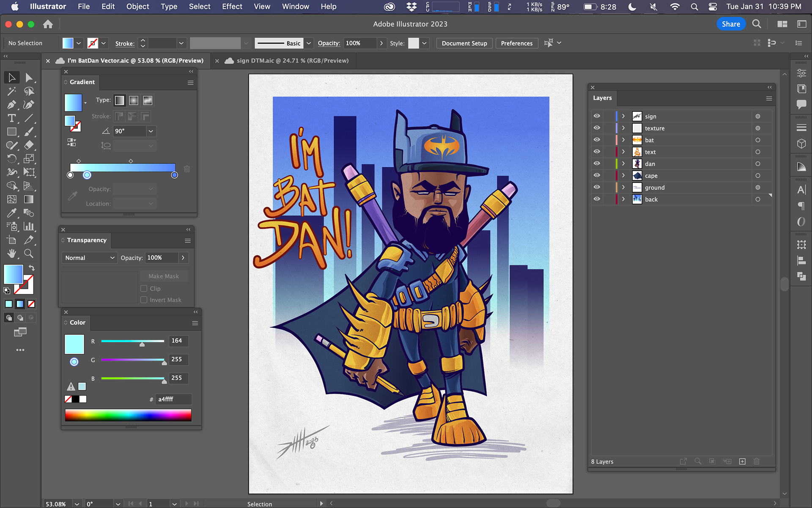This screenshot has height=508, width=812.
Task: Open gradient angle 90° dropdown
Action: click(x=151, y=131)
